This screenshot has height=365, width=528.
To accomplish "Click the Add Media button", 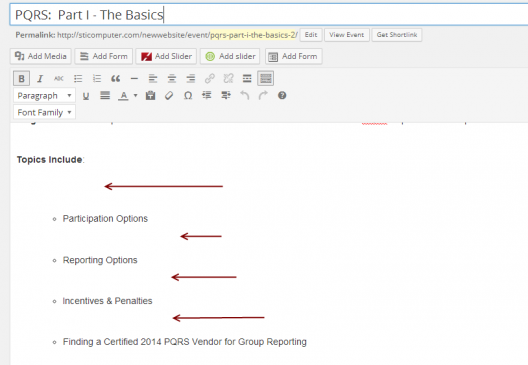I will pyautogui.click(x=41, y=56).
